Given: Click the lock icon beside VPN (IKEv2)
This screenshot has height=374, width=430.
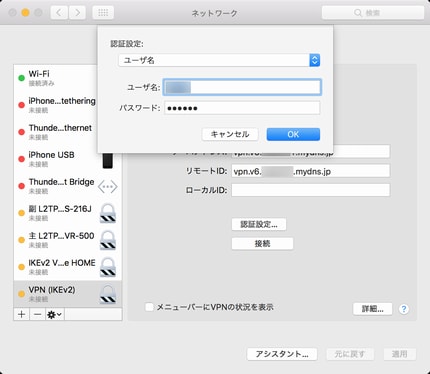Looking at the screenshot, I should point(108,294).
